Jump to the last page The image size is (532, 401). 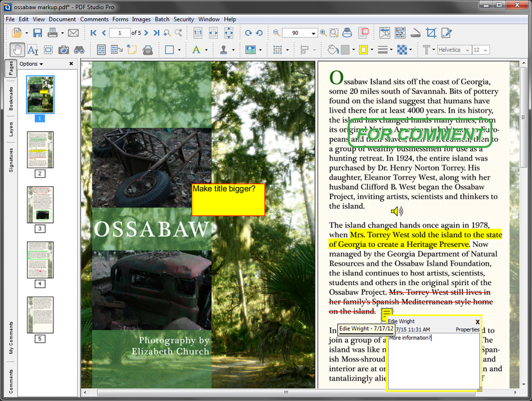[x=157, y=33]
